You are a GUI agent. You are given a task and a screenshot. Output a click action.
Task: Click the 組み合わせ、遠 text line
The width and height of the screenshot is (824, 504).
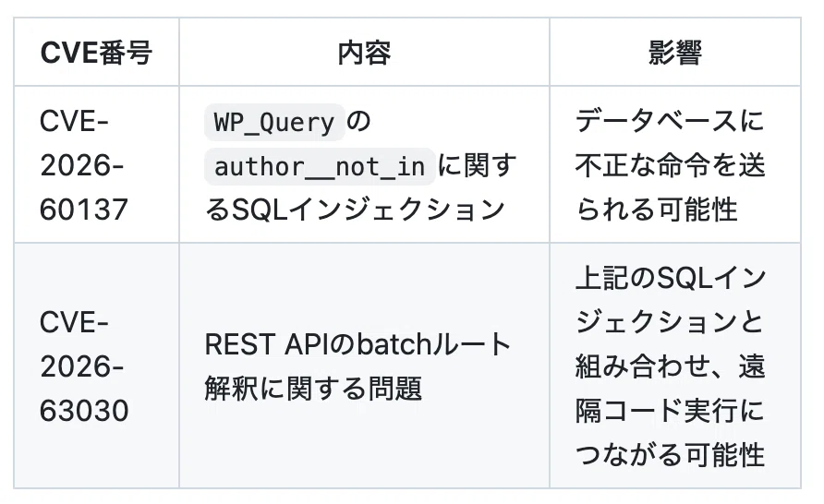(670, 366)
